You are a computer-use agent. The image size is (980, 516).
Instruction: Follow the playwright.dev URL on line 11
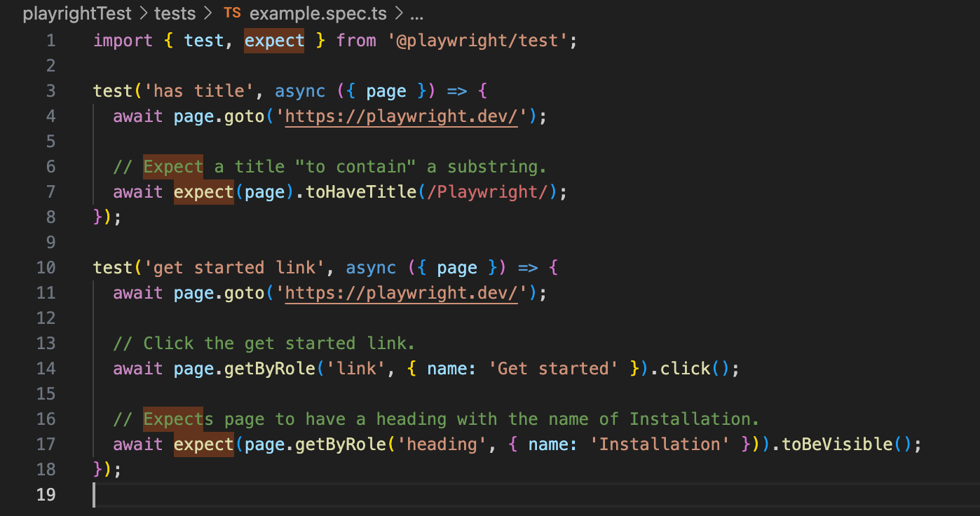(401, 292)
